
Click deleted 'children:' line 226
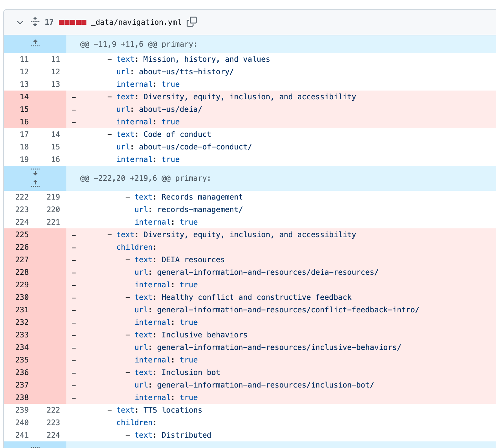pyautogui.click(x=137, y=247)
